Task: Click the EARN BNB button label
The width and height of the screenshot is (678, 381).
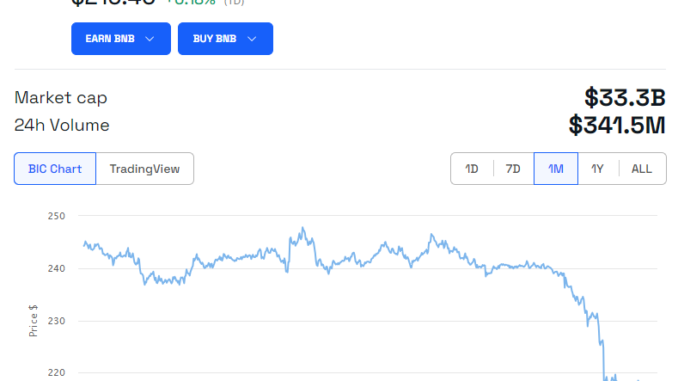Action: tap(110, 38)
